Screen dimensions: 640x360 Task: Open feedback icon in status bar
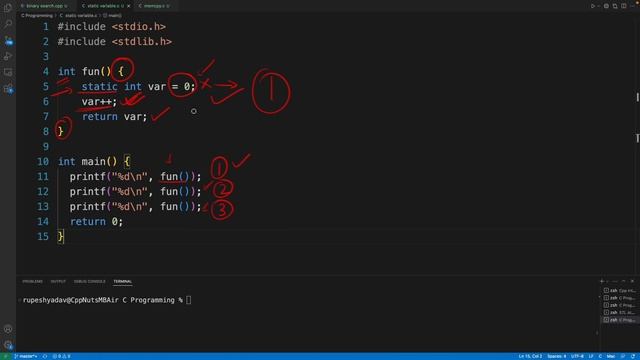tap(623, 356)
